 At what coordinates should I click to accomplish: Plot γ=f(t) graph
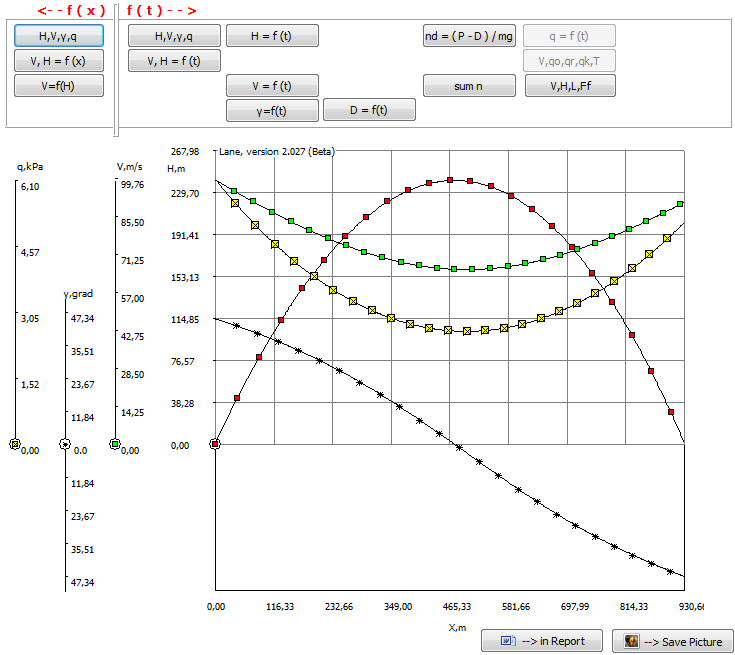point(272,111)
